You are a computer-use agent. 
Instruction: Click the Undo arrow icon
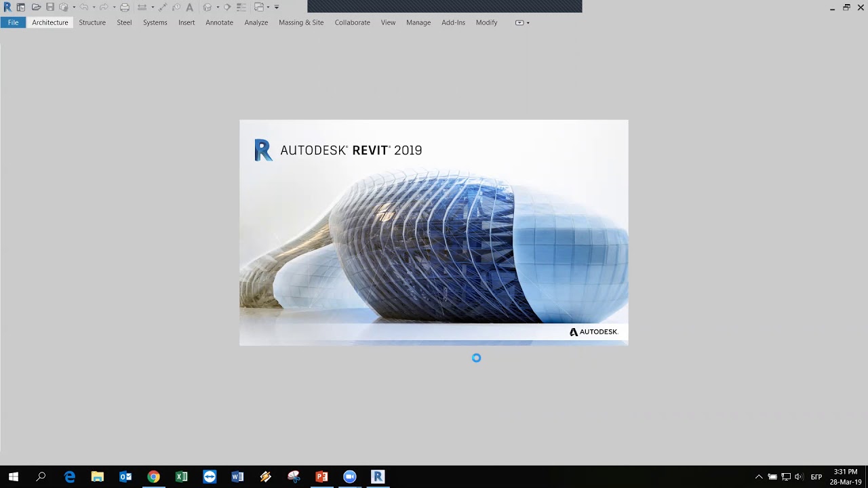pos(84,7)
